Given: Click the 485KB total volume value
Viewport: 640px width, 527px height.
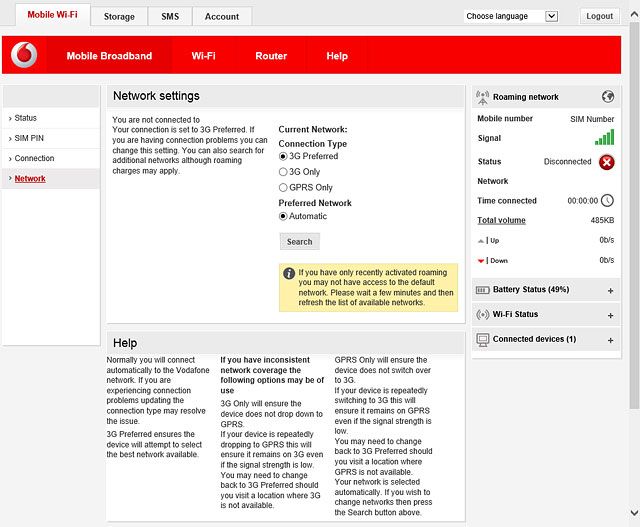Looking at the screenshot, I should coord(602,220).
